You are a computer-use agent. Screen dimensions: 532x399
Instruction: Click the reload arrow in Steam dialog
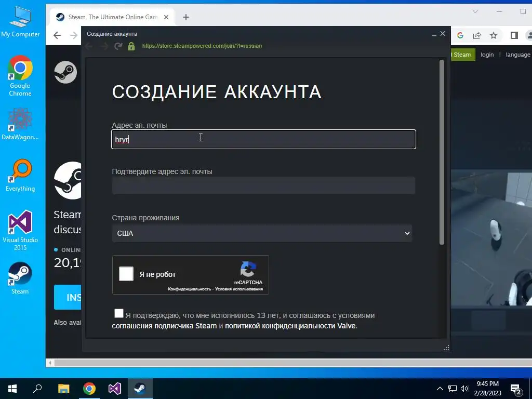(118, 46)
